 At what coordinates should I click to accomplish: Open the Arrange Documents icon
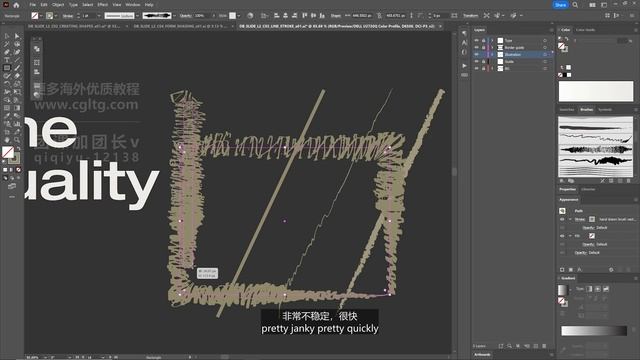pyautogui.click(x=592, y=5)
